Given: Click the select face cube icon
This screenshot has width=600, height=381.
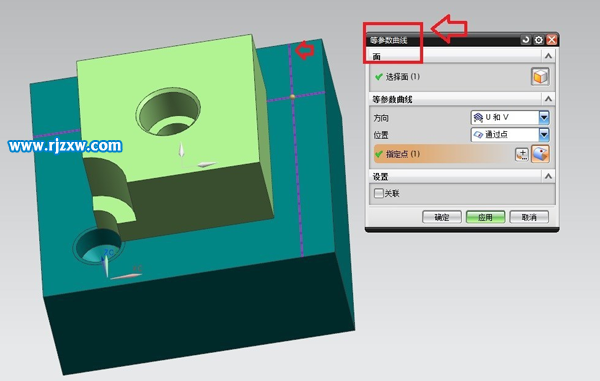Looking at the screenshot, I should pos(540,77).
